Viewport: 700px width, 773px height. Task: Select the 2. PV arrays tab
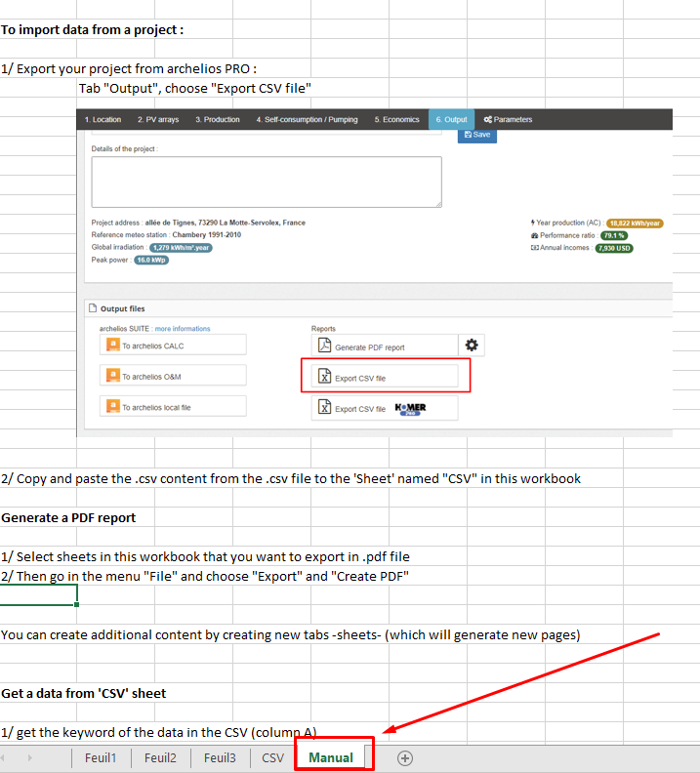click(158, 119)
